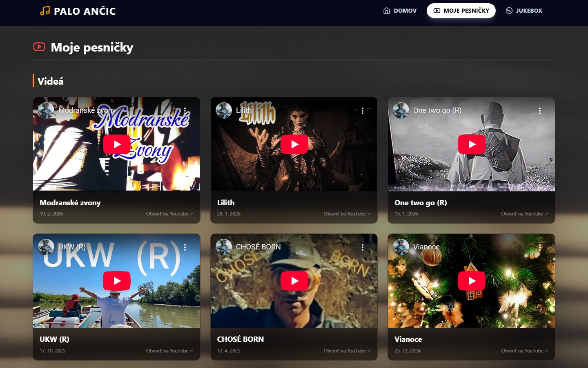Screen dimensions: 588x368
Task: Open three-dot menu on UKW (R) video
Action: (x=185, y=247)
